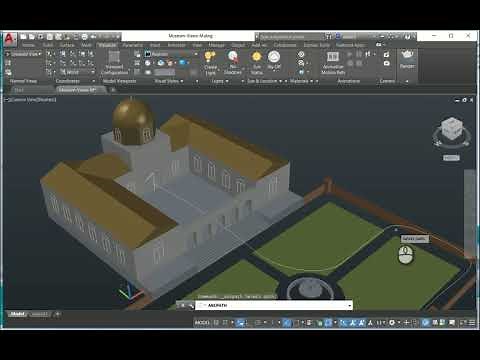Expand the Lights panel
The height and width of the screenshot is (360, 480).
click(220, 81)
